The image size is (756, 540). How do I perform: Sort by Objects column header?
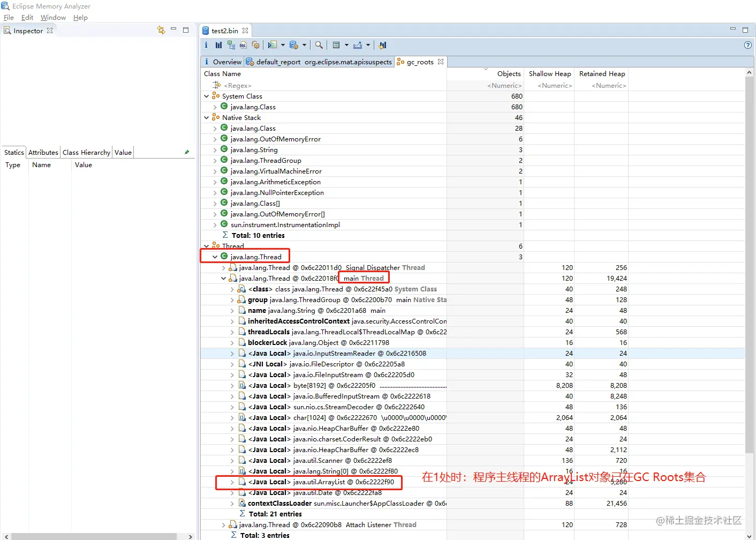tap(486, 74)
